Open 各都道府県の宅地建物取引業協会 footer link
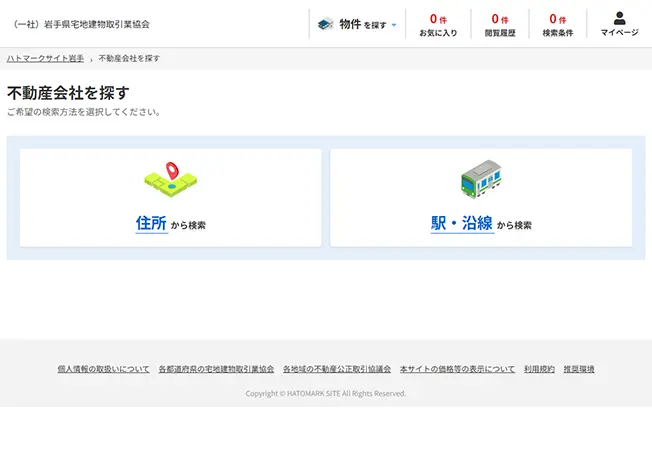The width and height of the screenshot is (652, 471). click(216, 369)
